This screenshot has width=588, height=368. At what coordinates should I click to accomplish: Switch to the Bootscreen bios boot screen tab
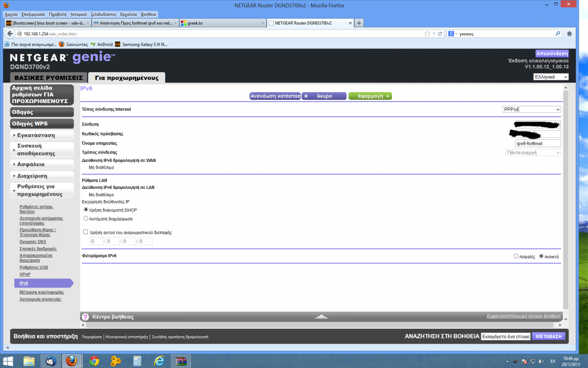point(47,23)
